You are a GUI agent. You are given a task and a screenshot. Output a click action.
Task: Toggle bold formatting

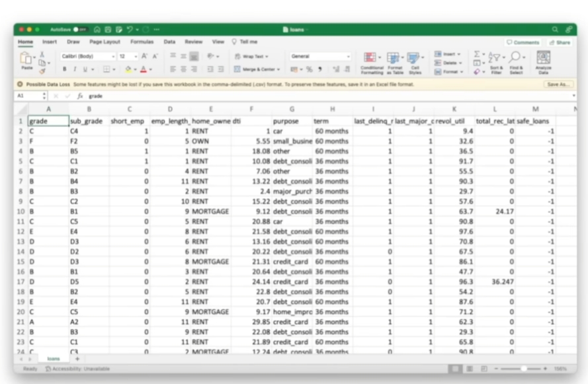coord(65,69)
